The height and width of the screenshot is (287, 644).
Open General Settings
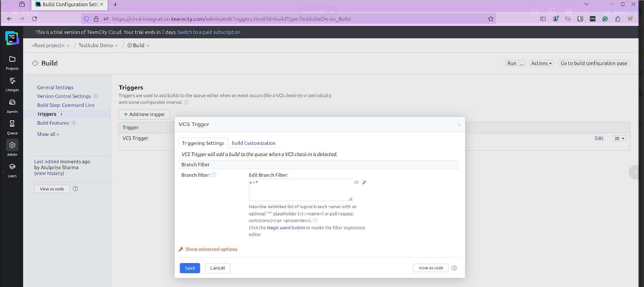point(55,87)
